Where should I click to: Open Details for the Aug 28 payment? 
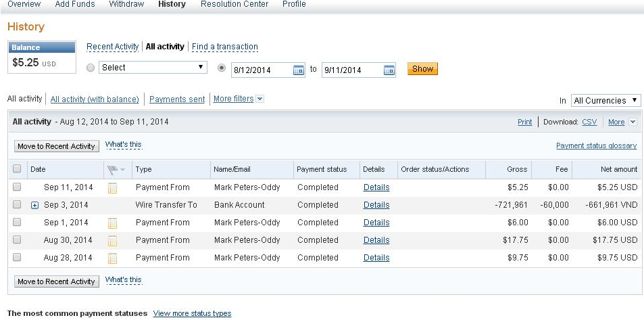(376, 258)
